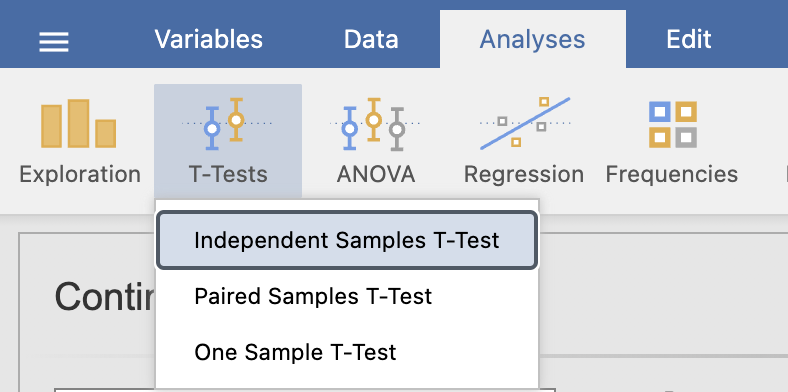Click the Exploration bar chart icon
This screenshot has width=788, height=392.
click(x=79, y=124)
